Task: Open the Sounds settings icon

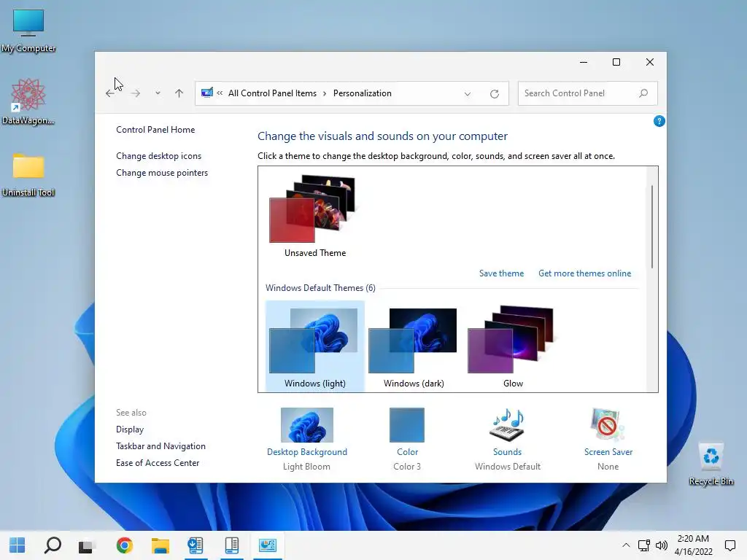Action: [x=507, y=425]
